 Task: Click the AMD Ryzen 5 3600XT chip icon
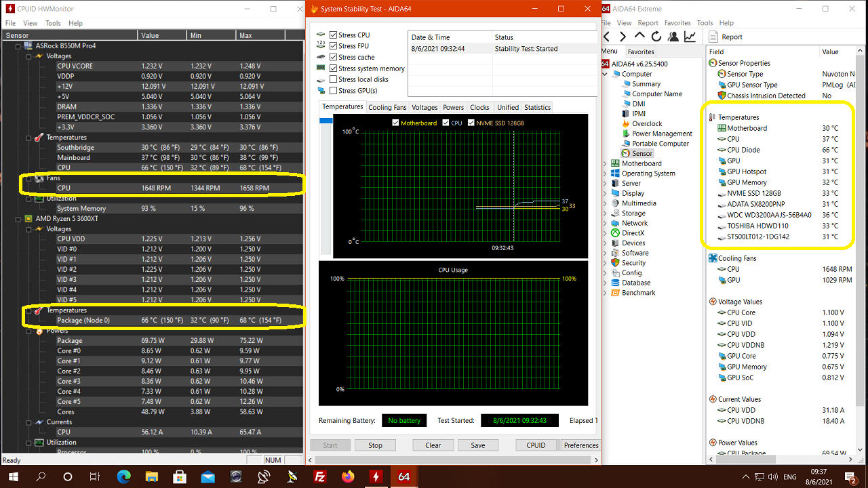[29, 219]
